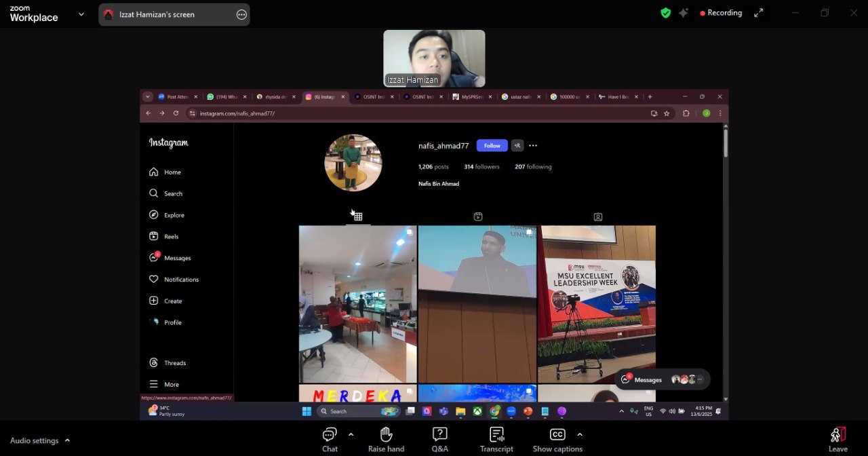Open the Chrome profile avatar

tap(706, 113)
